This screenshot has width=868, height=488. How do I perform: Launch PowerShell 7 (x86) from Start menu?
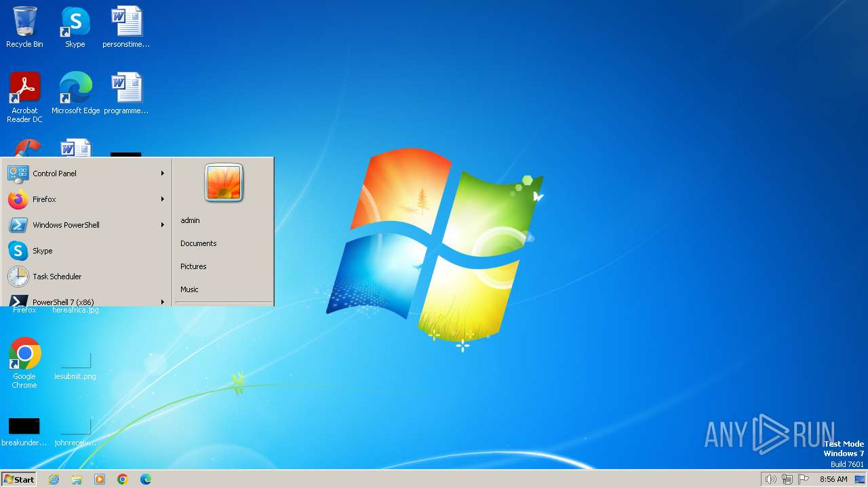87,299
